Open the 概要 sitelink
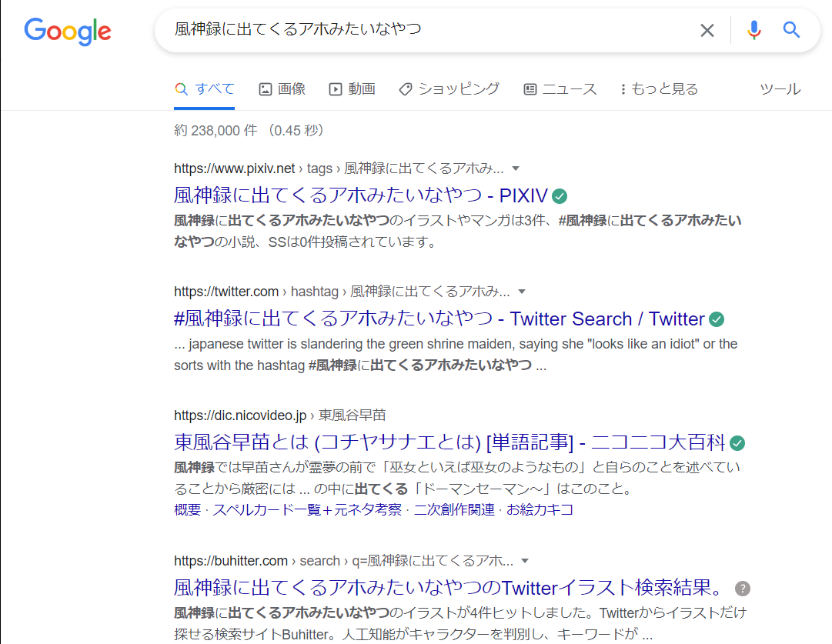Image resolution: width=832 pixels, height=644 pixels. pos(187,510)
